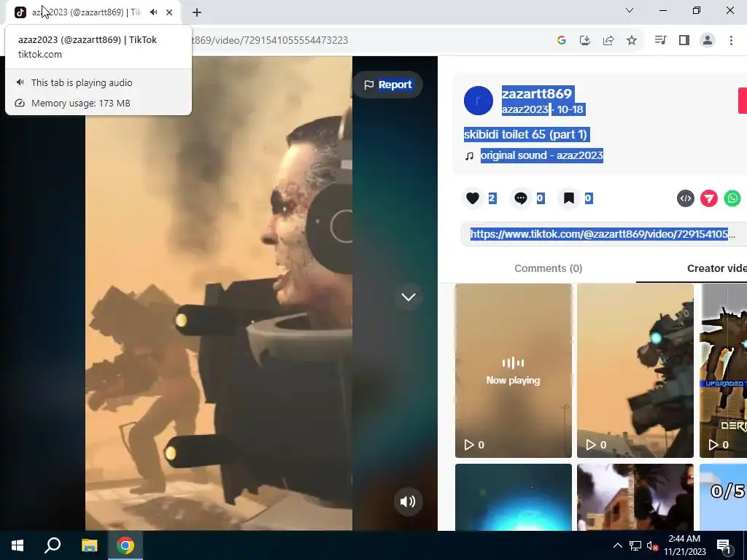
Task: Switch to Comments (0) tab
Action: click(549, 268)
